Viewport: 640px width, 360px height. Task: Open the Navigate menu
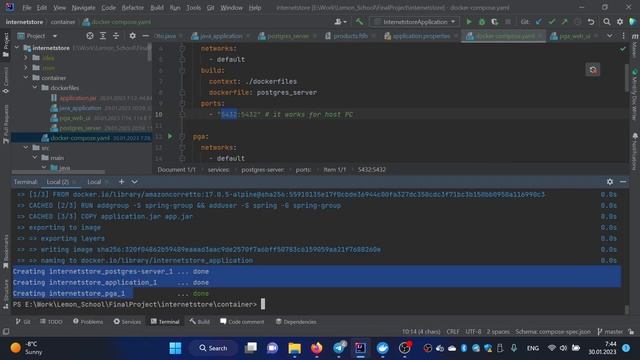[x=83, y=8]
